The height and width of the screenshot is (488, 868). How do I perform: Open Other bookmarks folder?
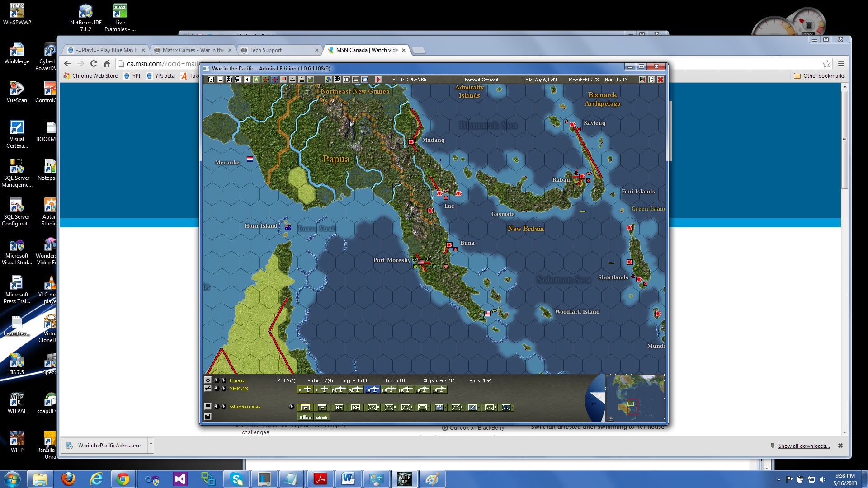(x=819, y=76)
